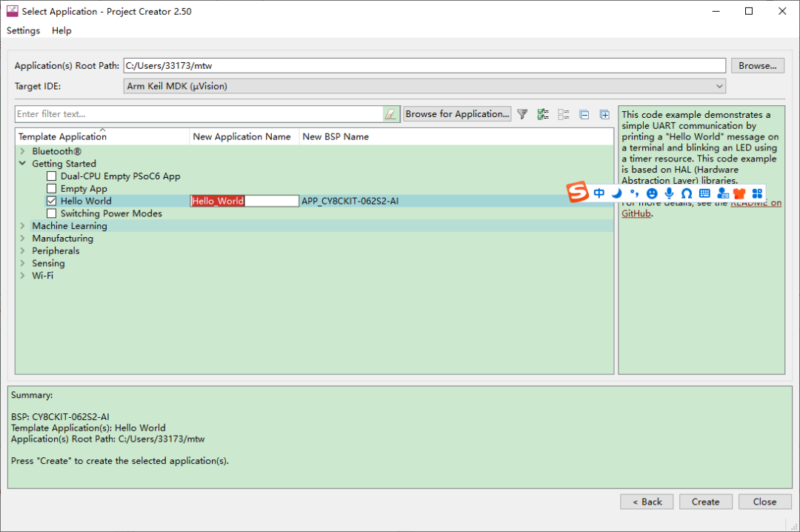This screenshot has width=800, height=532.
Task: Click the Enter filter text field
Action: click(199, 114)
